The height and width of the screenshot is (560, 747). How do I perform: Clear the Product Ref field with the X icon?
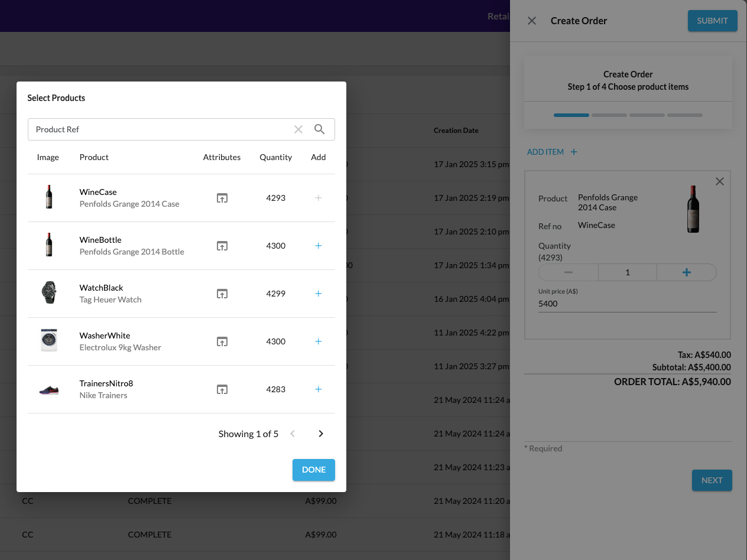click(298, 129)
